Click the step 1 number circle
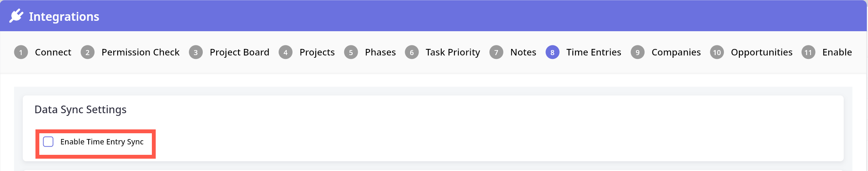This screenshot has width=868, height=171. pos(21,52)
